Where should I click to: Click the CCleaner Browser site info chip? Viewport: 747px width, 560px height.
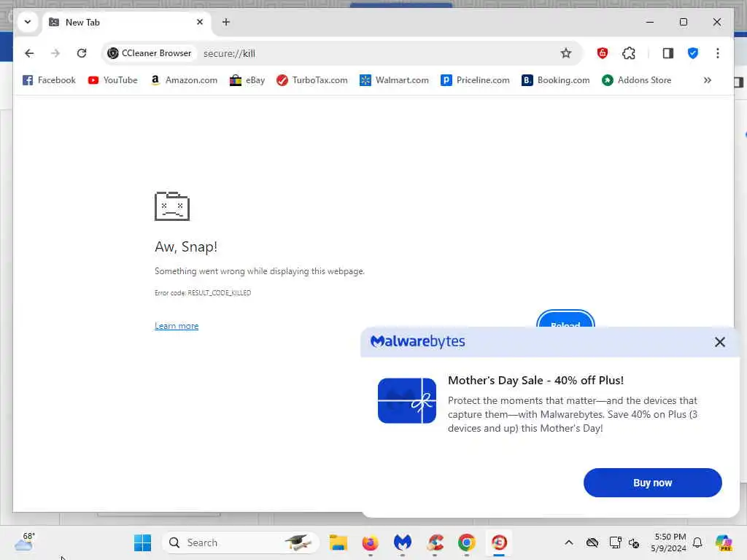(150, 53)
